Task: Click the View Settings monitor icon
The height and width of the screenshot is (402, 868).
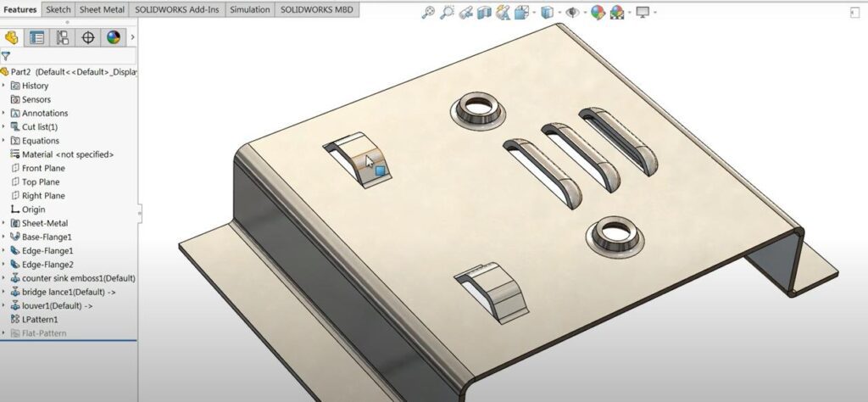Action: coord(643,12)
